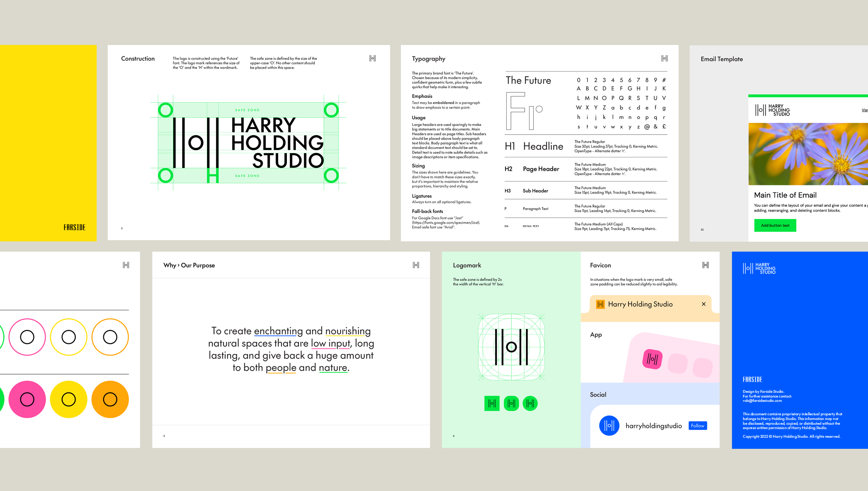Click the large outlined 'Fr' glyph specimen

524,111
